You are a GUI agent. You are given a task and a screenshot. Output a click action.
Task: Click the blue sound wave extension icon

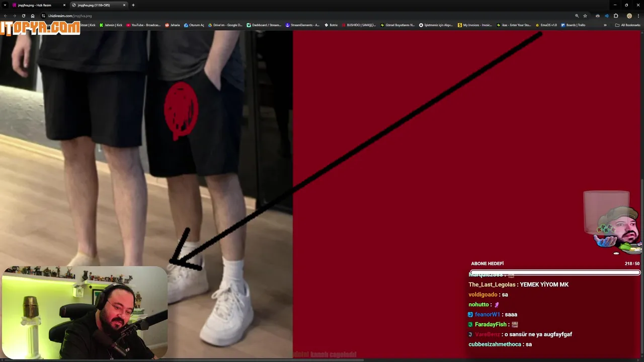[606, 16]
